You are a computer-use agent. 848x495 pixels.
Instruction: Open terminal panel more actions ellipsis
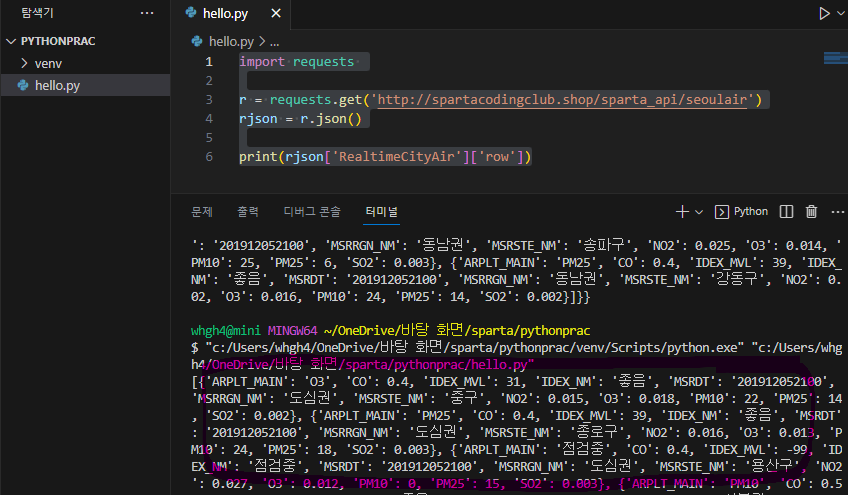pos(838,212)
